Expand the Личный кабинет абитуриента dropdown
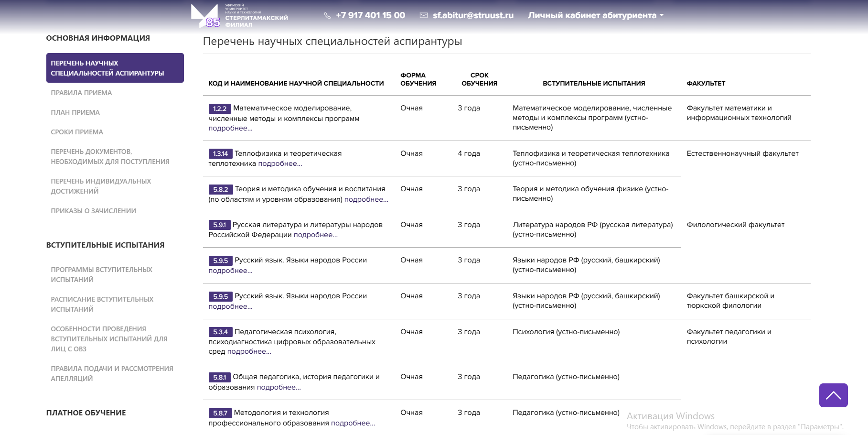The image size is (868, 435). click(595, 15)
